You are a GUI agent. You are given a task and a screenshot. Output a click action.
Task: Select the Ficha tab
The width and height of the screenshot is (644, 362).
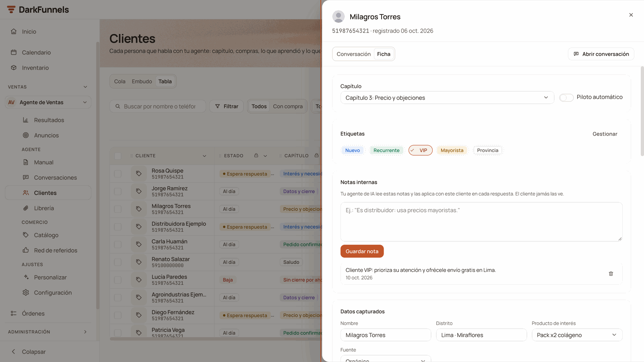coord(384,54)
